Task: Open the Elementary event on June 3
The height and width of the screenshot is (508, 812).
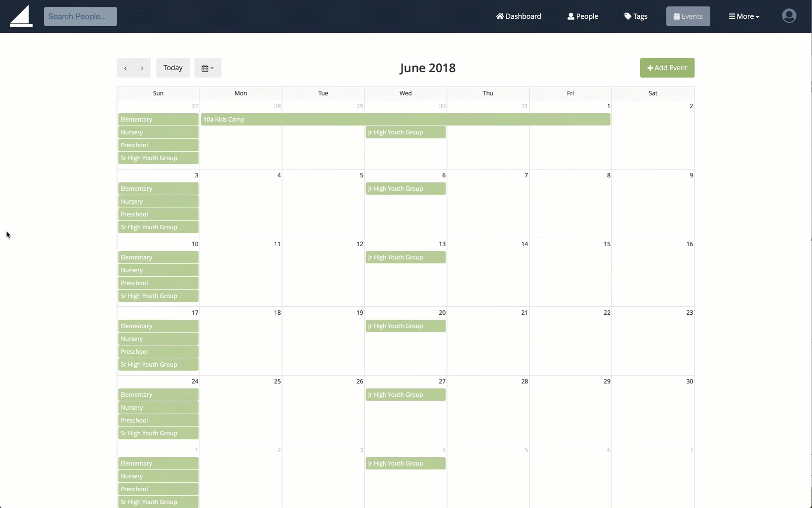Action: [x=158, y=188]
